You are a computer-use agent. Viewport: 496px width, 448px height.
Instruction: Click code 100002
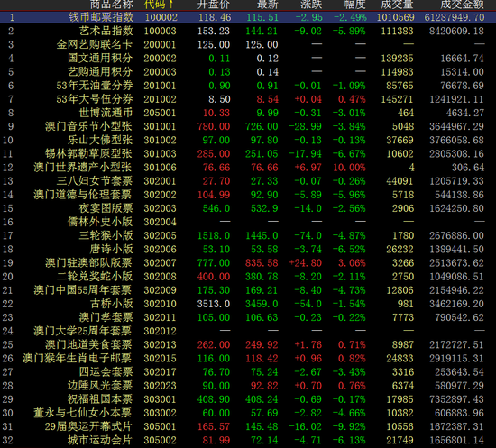[x=161, y=17]
